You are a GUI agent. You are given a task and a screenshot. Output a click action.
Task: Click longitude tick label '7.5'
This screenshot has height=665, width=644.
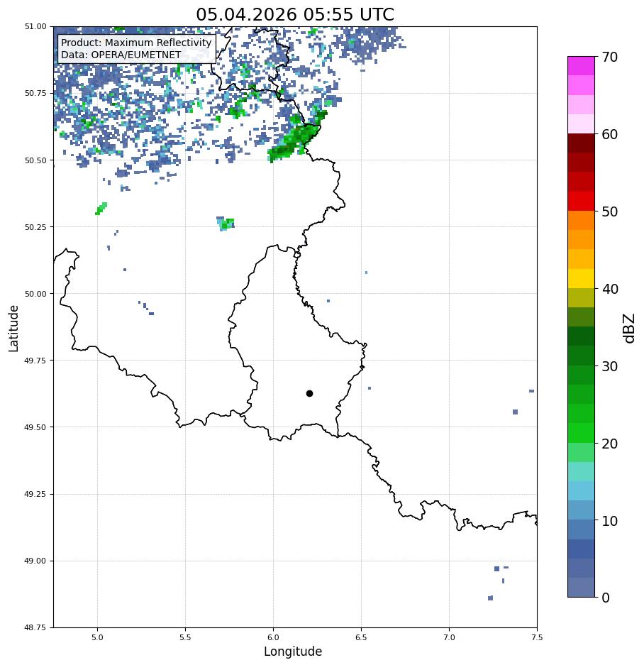537,637
